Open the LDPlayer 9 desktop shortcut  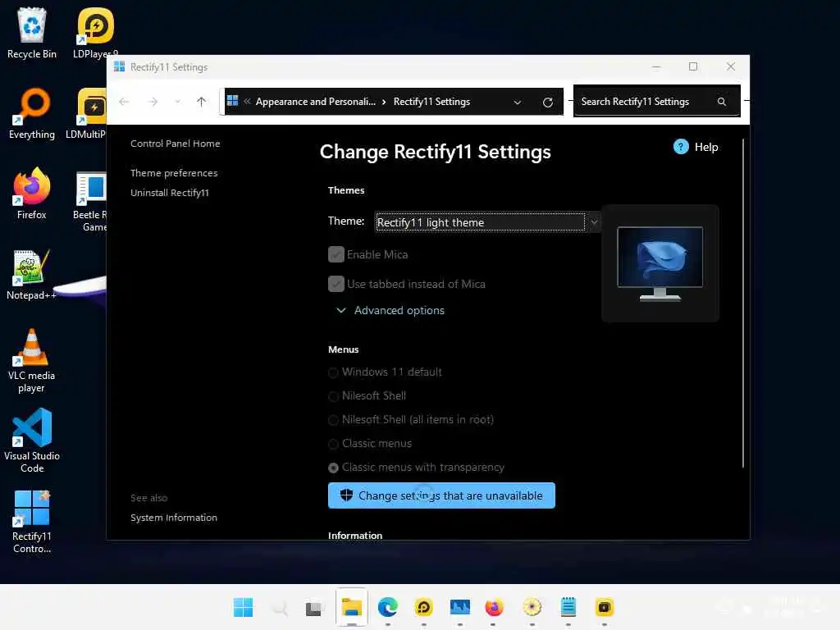(95, 33)
